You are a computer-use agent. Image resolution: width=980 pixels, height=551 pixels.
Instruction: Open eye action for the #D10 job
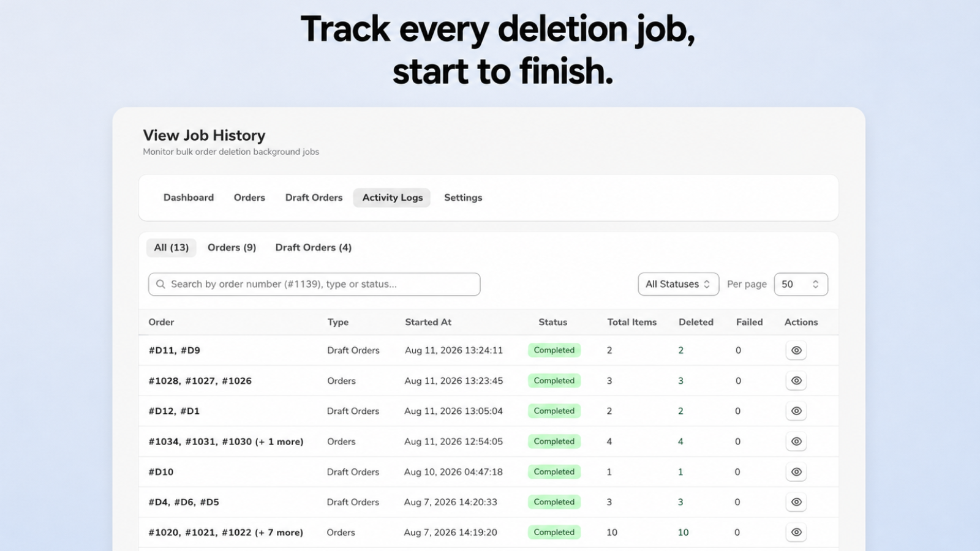click(x=796, y=472)
